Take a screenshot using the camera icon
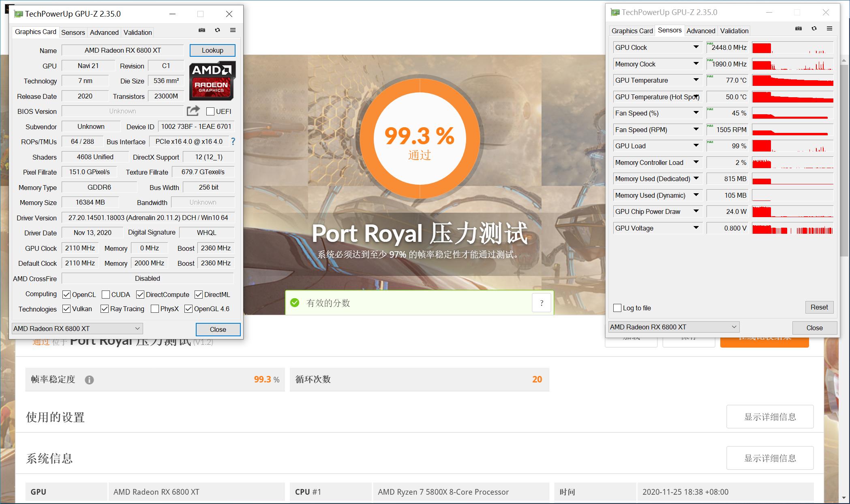This screenshot has width=850, height=504. point(201,30)
